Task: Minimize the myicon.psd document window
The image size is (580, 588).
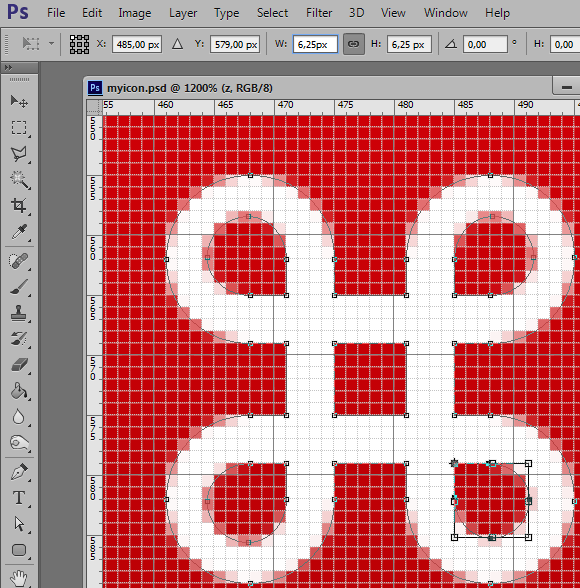Action: pyautogui.click(x=567, y=87)
